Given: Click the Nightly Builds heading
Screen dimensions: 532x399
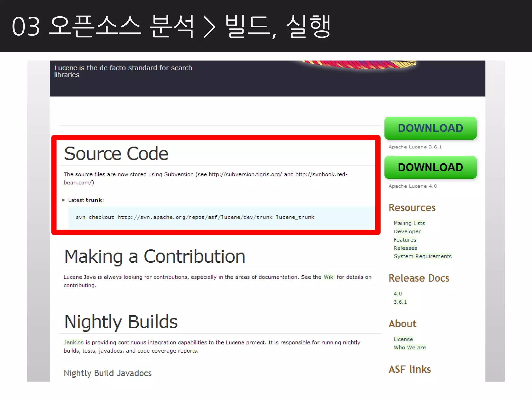Looking at the screenshot, I should coord(121,322).
